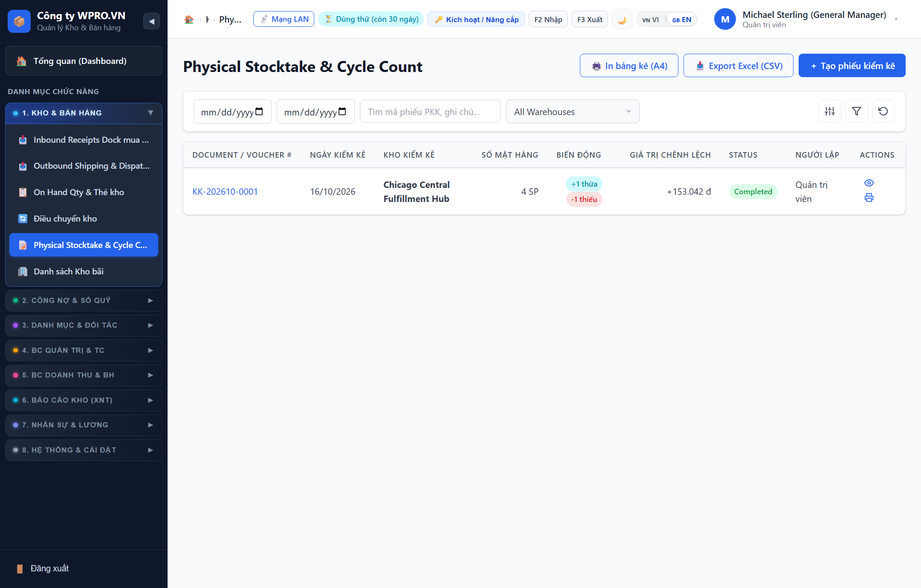Click F3 Xuất shortcut button
921x588 pixels.
tap(590, 20)
